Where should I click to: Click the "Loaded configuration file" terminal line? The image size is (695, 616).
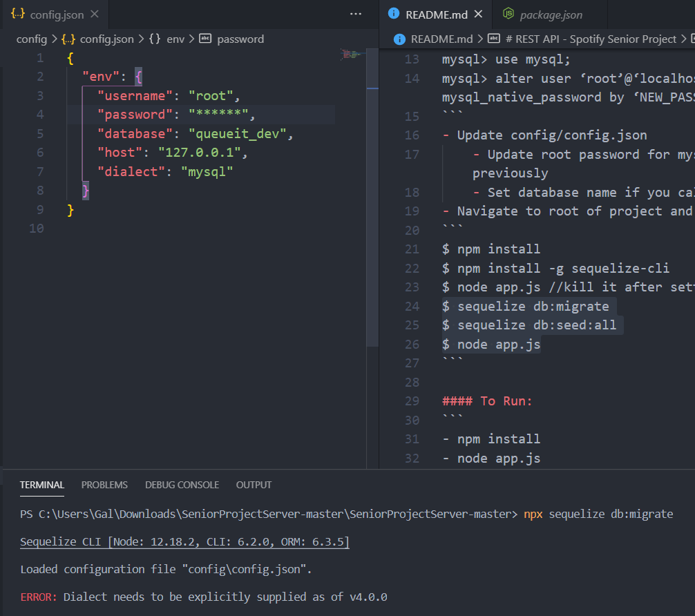click(166, 569)
